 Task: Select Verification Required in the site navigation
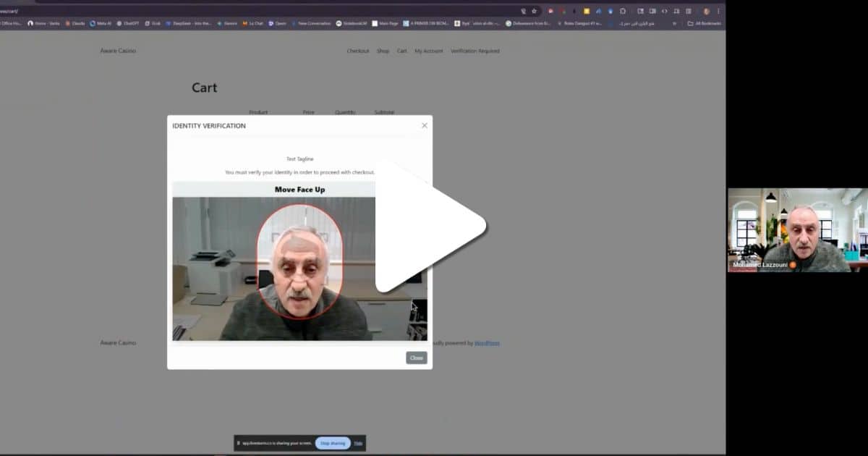tap(475, 51)
